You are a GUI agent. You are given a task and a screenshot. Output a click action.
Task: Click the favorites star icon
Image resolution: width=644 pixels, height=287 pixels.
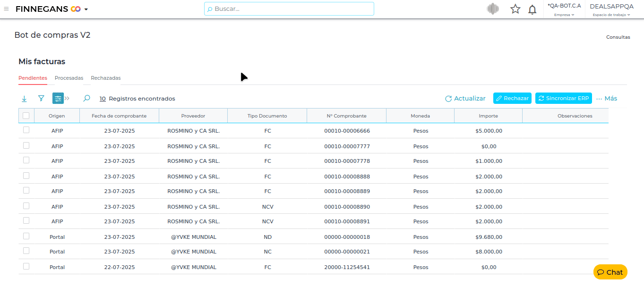pos(515,9)
